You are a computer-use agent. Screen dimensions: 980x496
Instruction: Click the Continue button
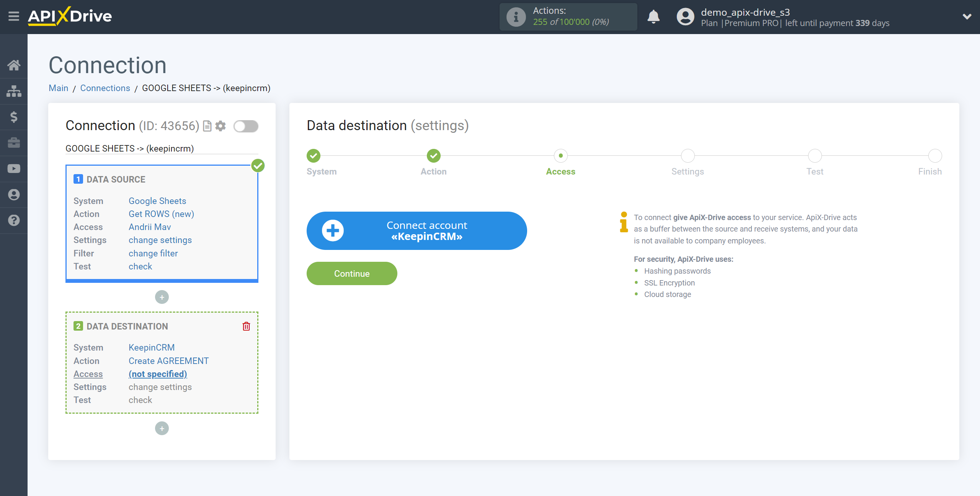coord(352,273)
